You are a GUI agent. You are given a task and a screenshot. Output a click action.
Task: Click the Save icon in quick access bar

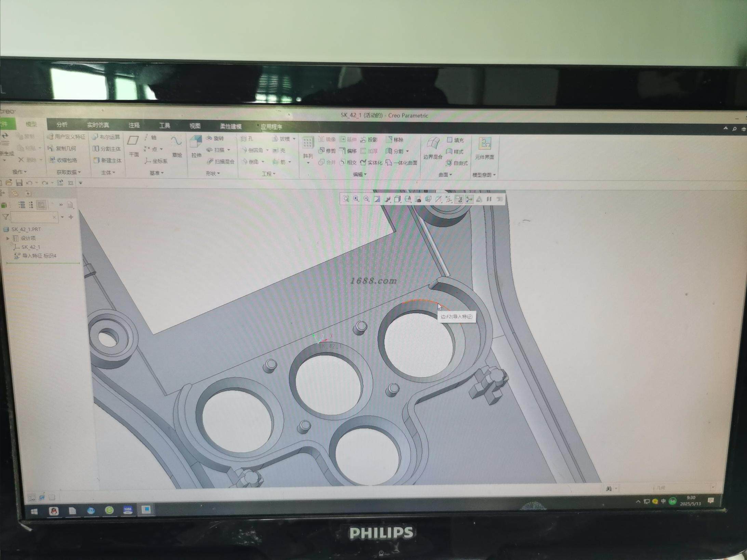[x=19, y=183]
